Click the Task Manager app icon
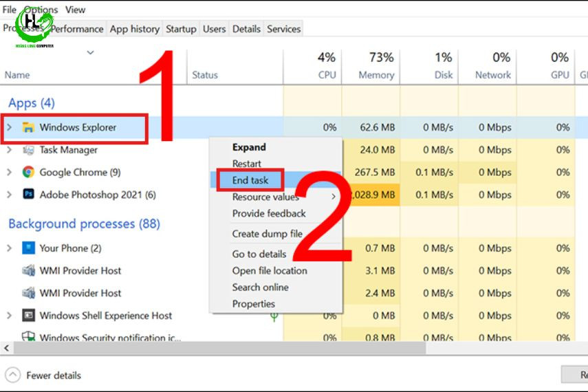This screenshot has height=392, width=588. click(x=28, y=150)
